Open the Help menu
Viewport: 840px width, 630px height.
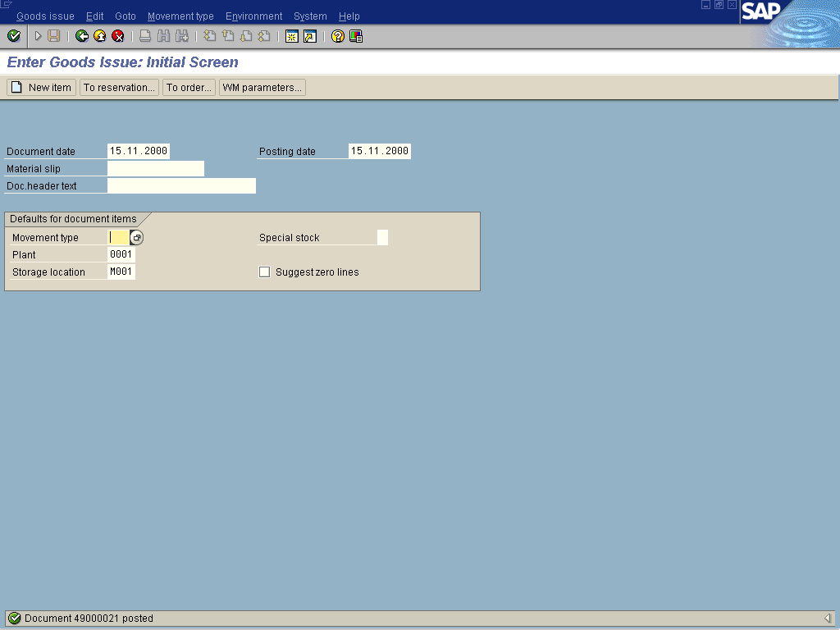tap(349, 16)
